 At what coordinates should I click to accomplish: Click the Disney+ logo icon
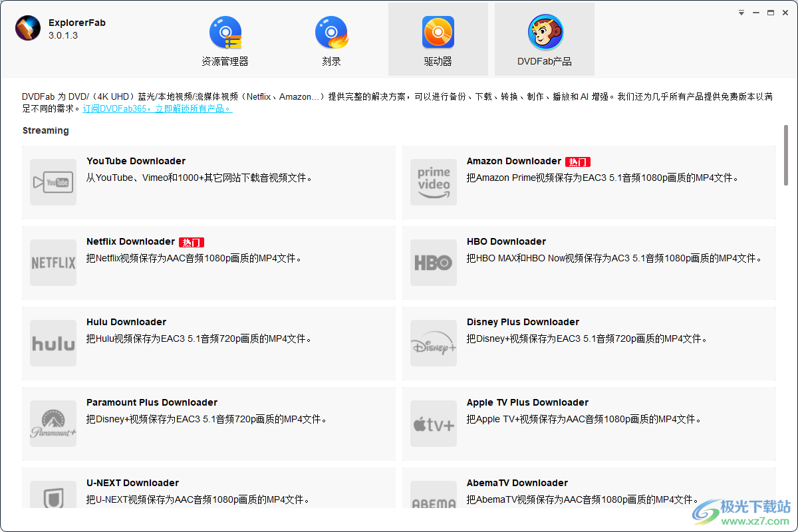tap(434, 343)
